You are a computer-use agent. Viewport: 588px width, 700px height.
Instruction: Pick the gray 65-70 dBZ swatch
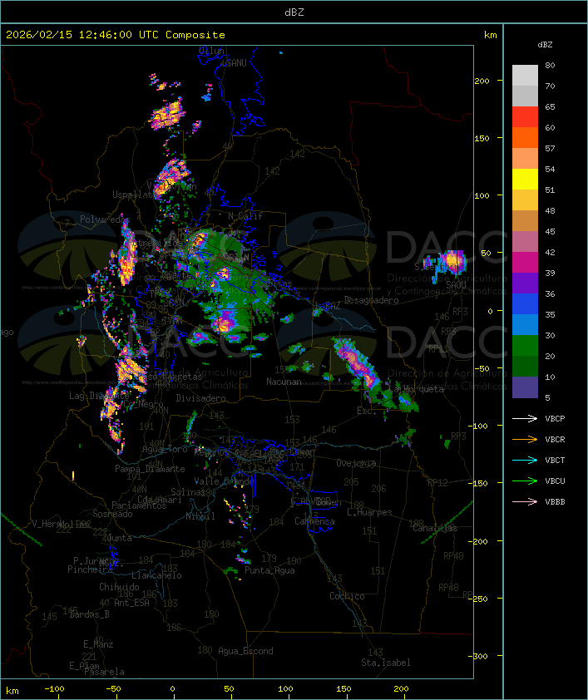(525, 96)
